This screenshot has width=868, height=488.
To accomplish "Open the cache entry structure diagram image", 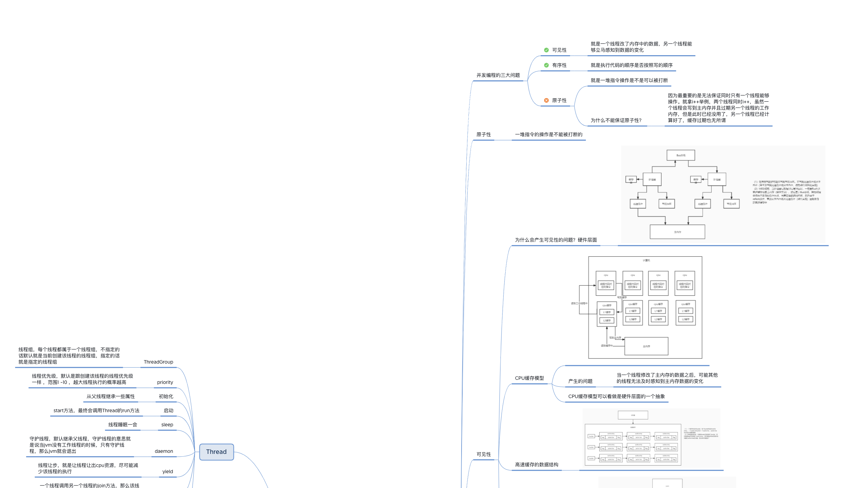I will (651, 438).
